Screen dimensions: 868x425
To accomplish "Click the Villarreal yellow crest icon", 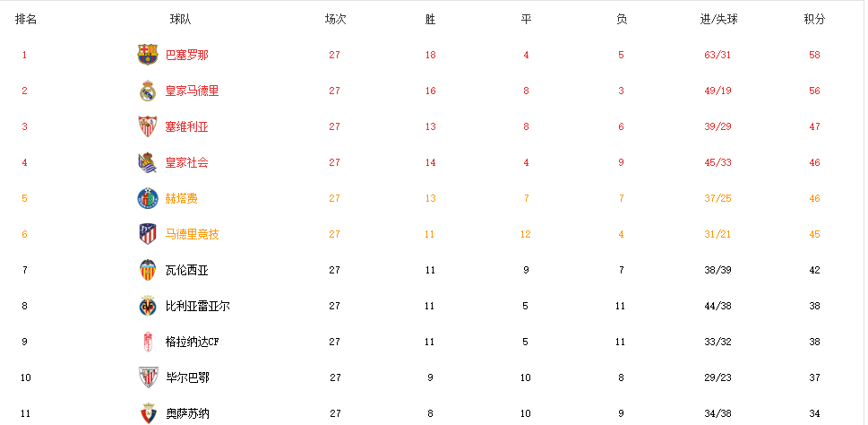I will pos(147,306).
